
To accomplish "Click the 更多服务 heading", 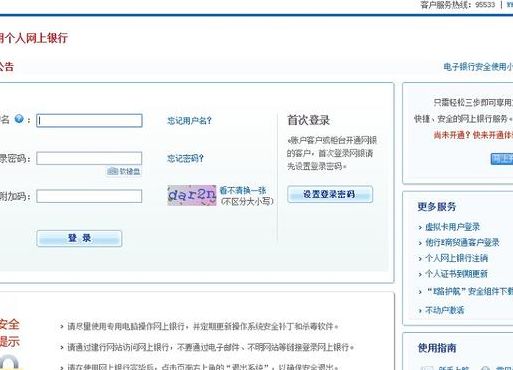I will [437, 207].
